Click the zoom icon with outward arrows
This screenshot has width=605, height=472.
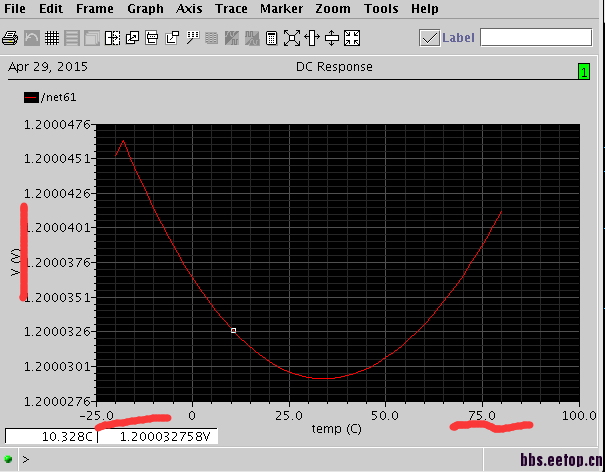pos(292,38)
